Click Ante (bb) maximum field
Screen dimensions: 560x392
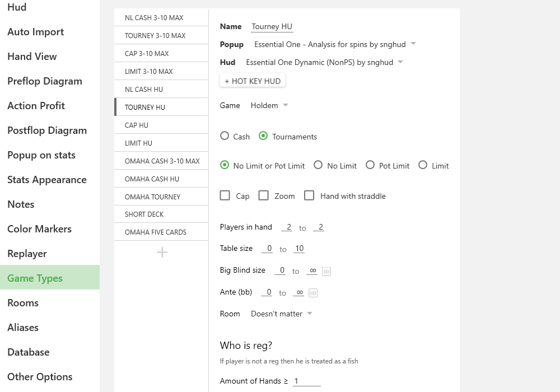click(x=298, y=292)
